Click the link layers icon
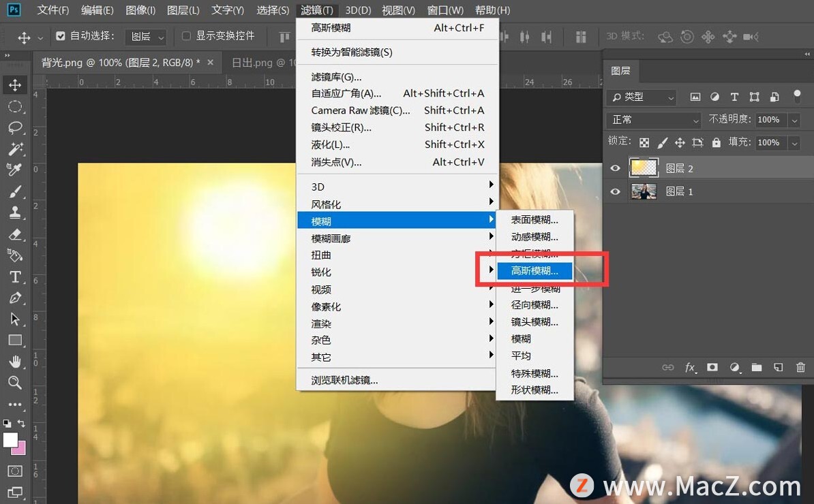 [668, 367]
